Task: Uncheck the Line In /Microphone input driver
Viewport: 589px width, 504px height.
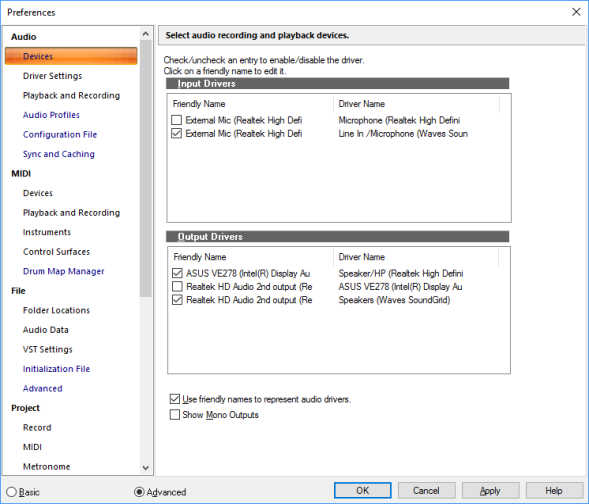Action: tap(176, 133)
